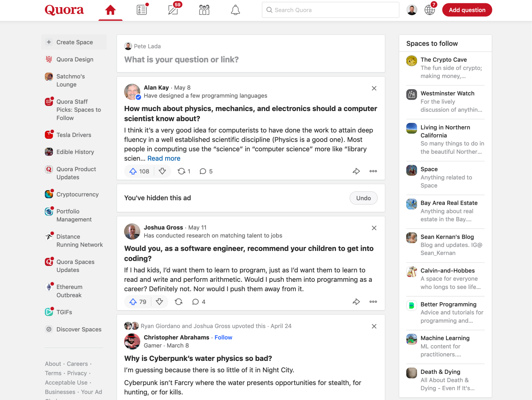The image size is (532, 400).
Task: Click the Quora logo
Action: (64, 10)
